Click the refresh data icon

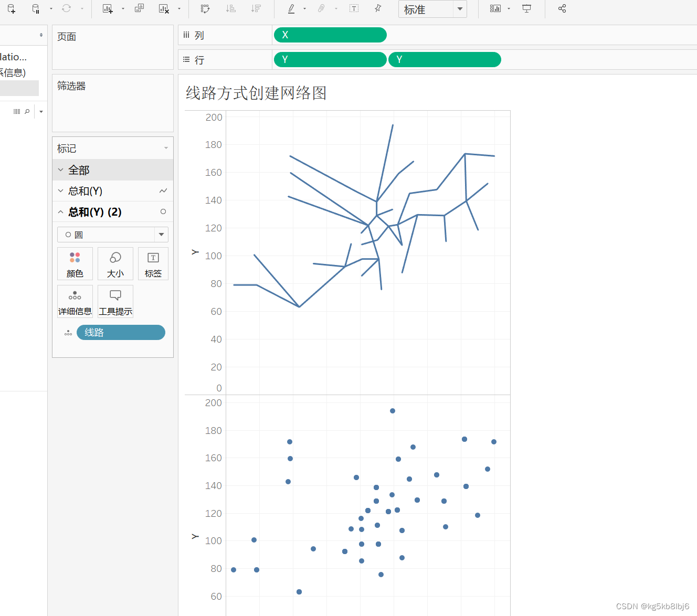click(x=67, y=8)
